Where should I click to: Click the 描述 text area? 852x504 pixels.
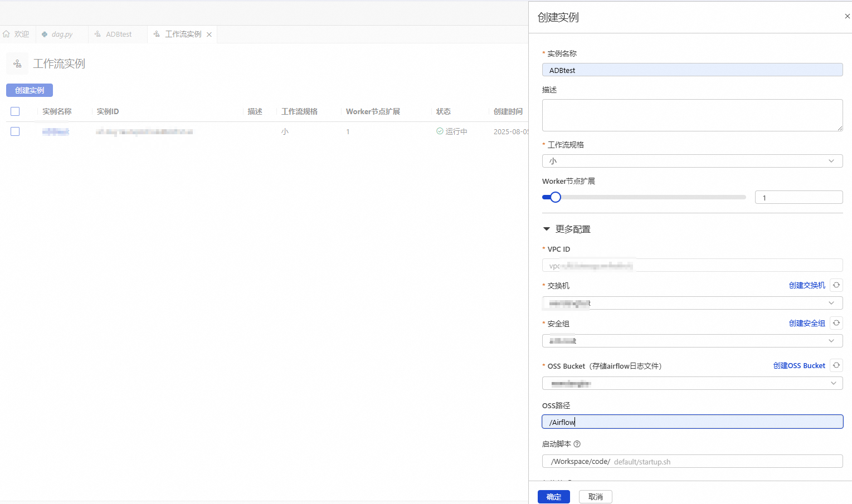point(692,115)
